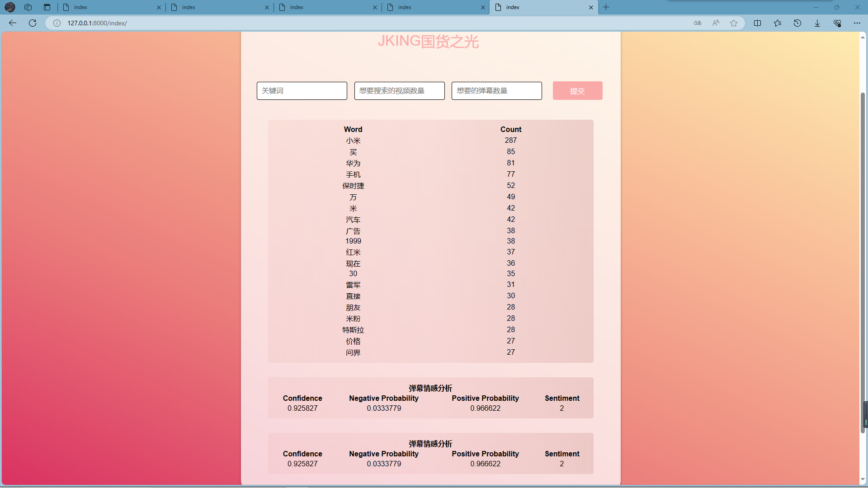Select the active fifth index tab
Image resolution: width=868 pixels, height=488 pixels.
coord(543,7)
